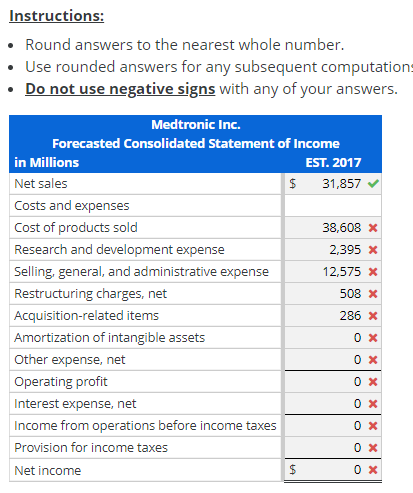The image size is (413, 493).
Task: Click the underlined 'Do not use negative signs' text
Action: coord(120,89)
